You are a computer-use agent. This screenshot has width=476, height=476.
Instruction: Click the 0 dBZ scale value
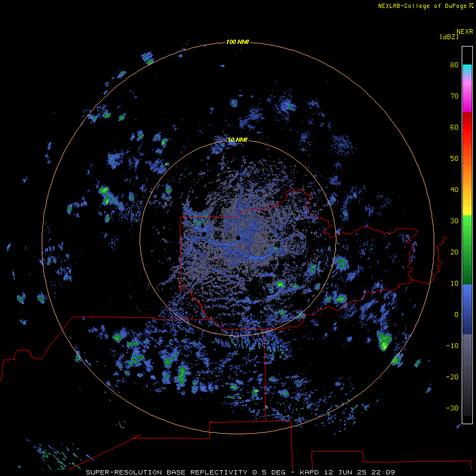[x=456, y=315]
